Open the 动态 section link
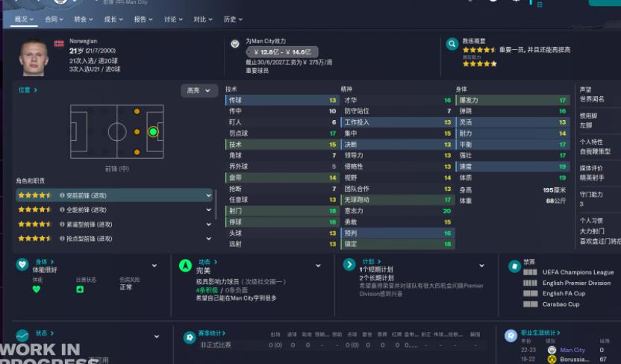This screenshot has width=621, height=364. click(x=207, y=262)
